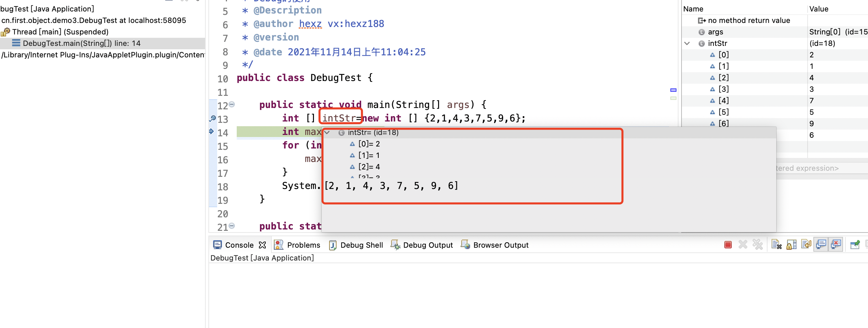
Task: Toggle Scroll Lock in the Console toolbar
Action: tap(791, 245)
